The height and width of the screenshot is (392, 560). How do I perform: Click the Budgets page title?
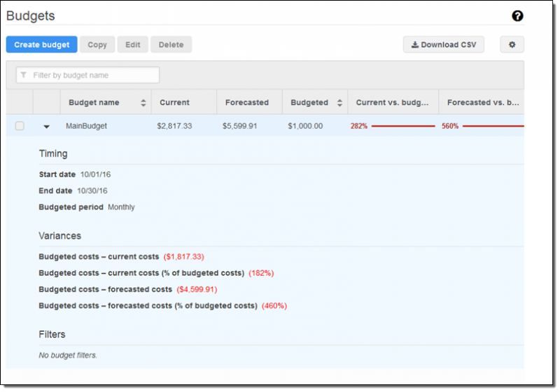click(x=31, y=15)
